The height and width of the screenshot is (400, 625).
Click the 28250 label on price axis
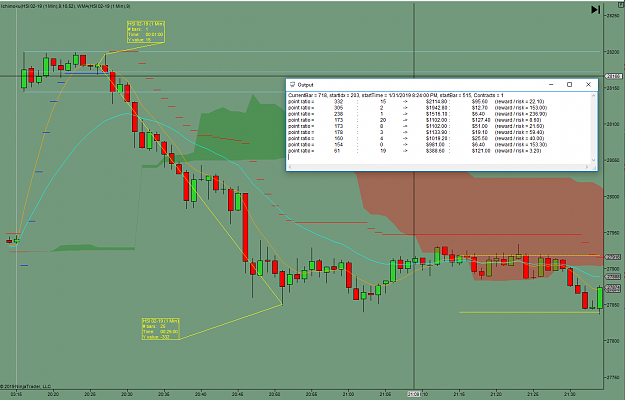(613, 16)
